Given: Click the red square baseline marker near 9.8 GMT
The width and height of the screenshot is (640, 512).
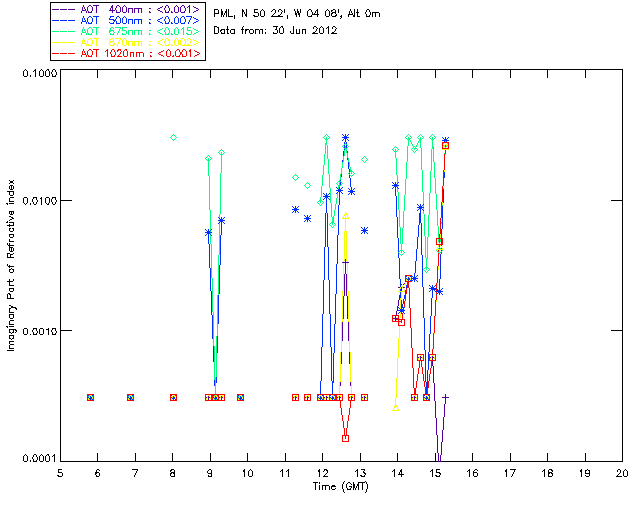Looking at the screenshot, I should tap(240, 397).
